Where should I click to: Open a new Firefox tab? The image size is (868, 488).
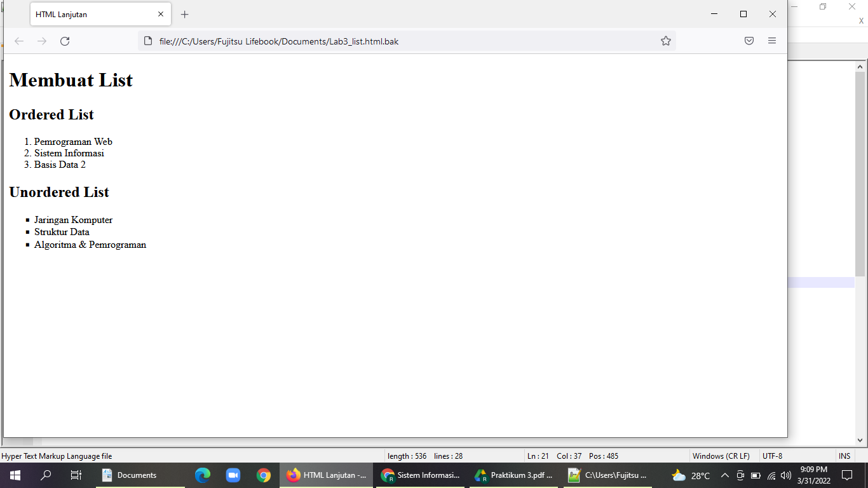(x=185, y=14)
